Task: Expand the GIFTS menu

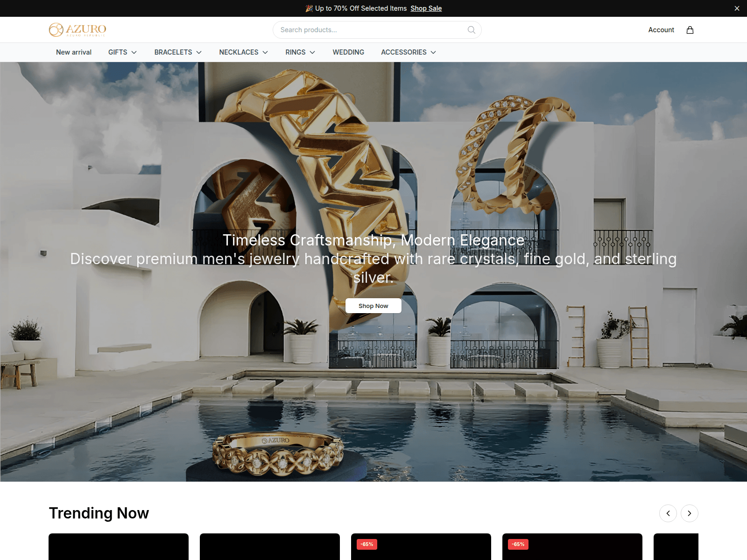Action: pos(122,52)
